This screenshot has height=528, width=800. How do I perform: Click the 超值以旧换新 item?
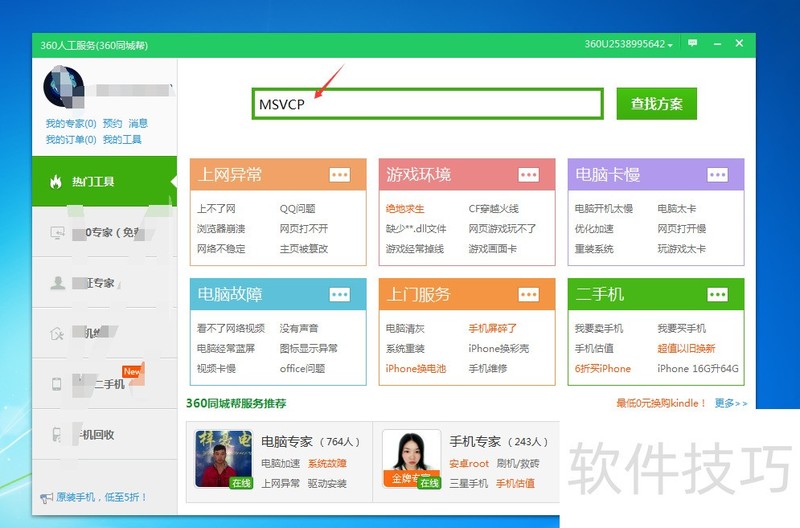(686, 348)
